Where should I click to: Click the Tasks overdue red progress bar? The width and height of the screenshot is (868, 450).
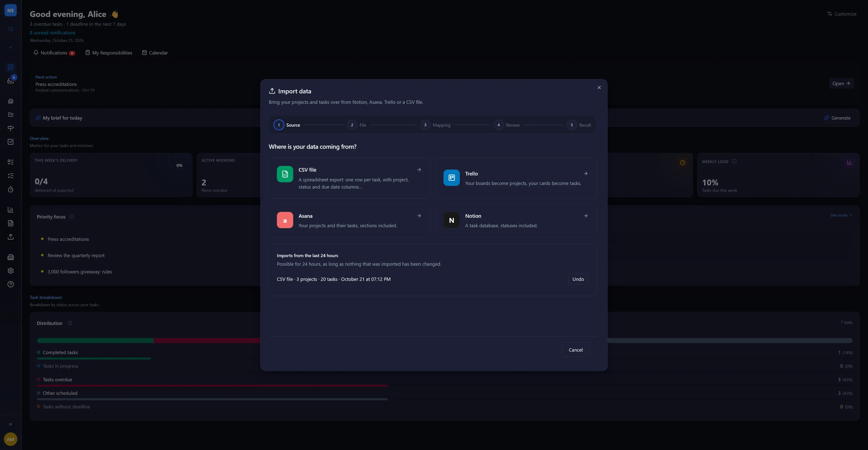[x=212, y=386]
